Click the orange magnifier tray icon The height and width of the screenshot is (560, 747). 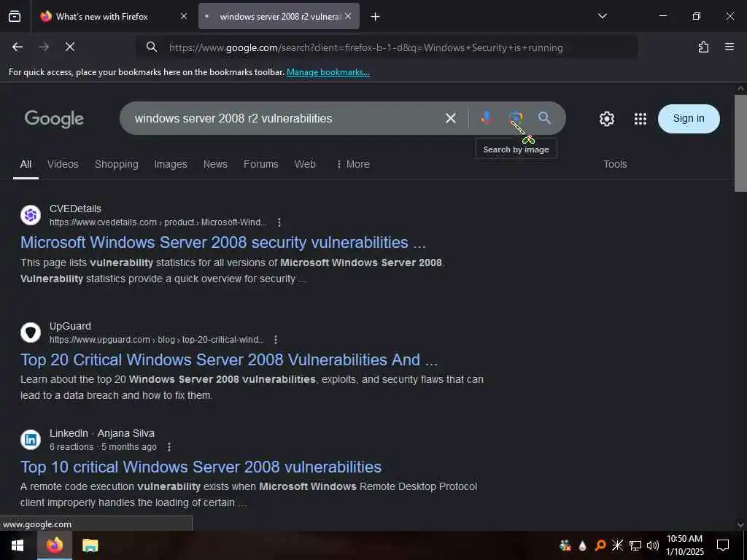[600, 545]
